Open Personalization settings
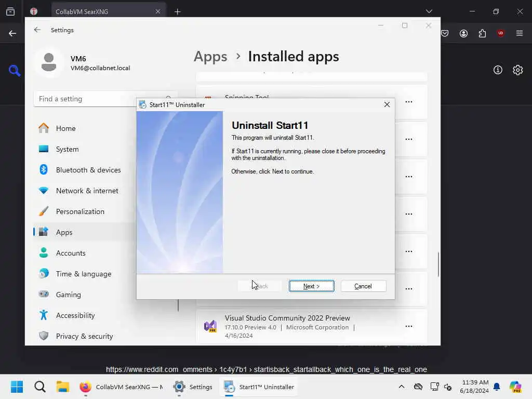 point(85,211)
